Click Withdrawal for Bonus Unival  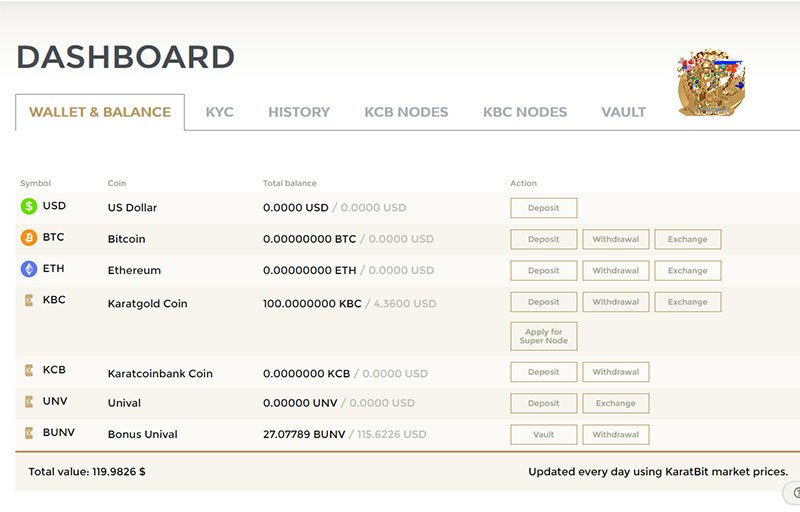tap(616, 434)
